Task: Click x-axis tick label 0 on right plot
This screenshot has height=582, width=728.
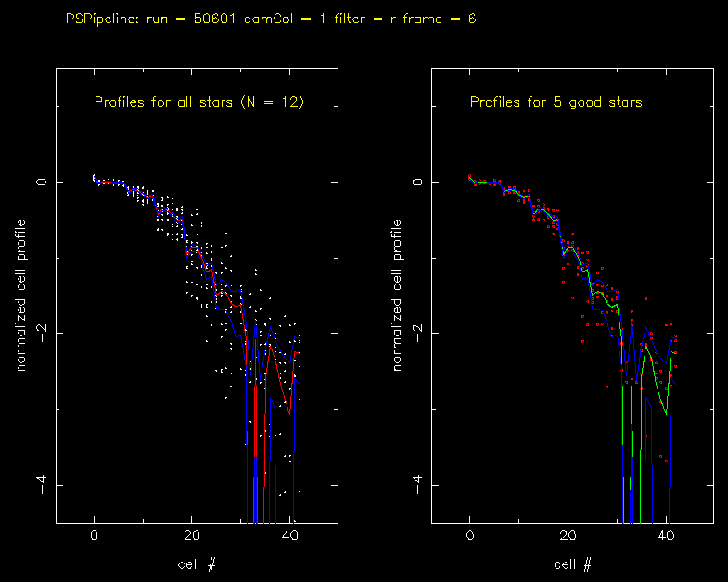Action: (x=470, y=537)
